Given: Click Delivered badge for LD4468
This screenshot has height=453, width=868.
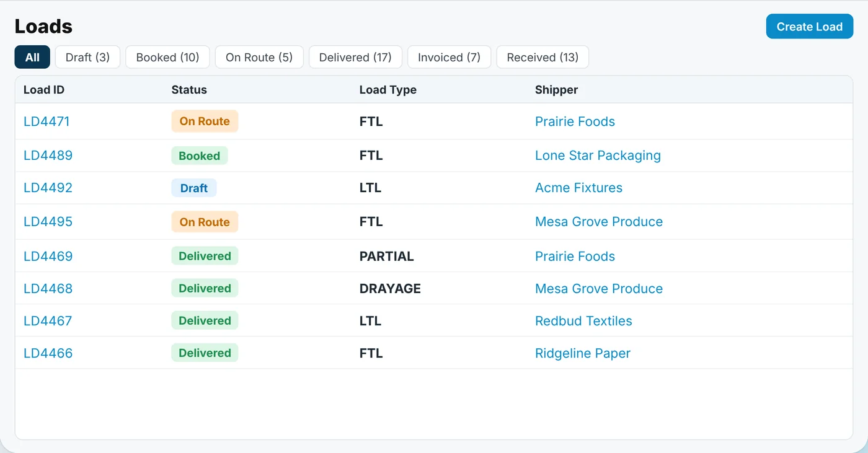Looking at the screenshot, I should tap(205, 288).
